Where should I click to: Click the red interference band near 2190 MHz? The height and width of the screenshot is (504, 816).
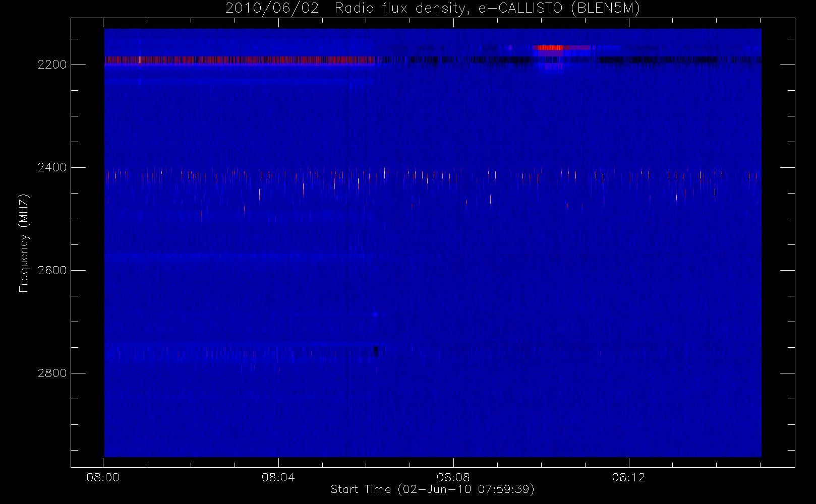(x=240, y=60)
